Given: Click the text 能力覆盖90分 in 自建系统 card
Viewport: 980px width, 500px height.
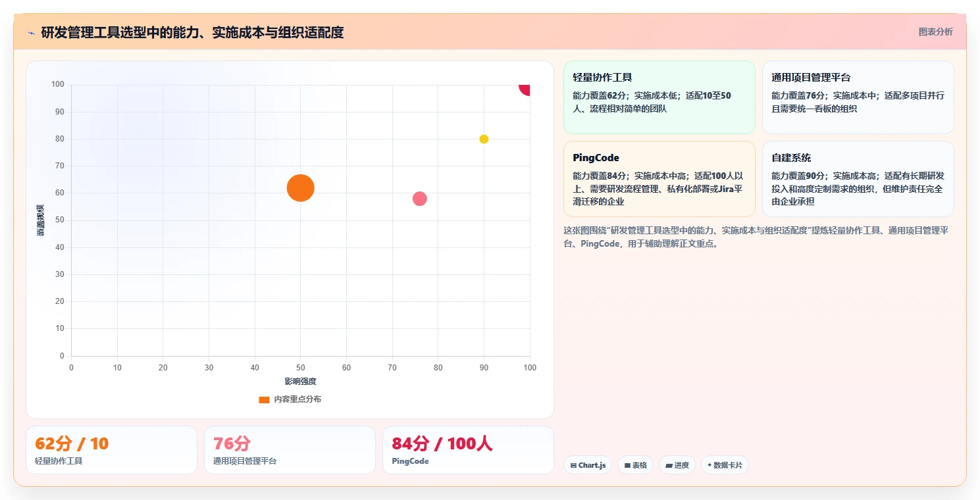Looking at the screenshot, I should [798, 176].
